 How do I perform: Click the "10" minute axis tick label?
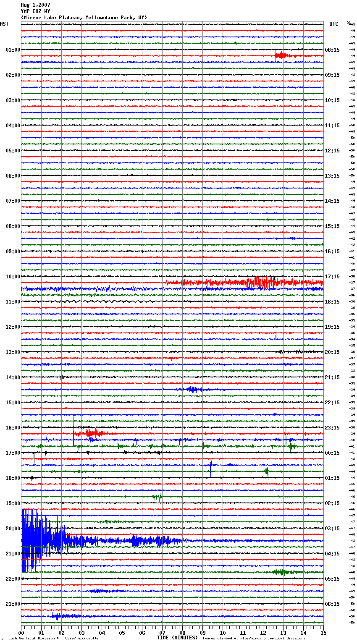pyautogui.click(x=223, y=633)
